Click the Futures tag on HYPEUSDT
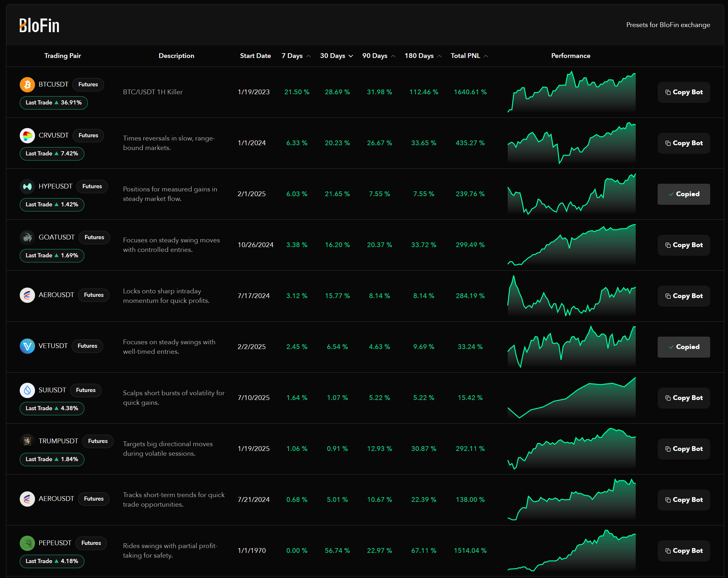The height and width of the screenshot is (578, 728). click(x=92, y=187)
